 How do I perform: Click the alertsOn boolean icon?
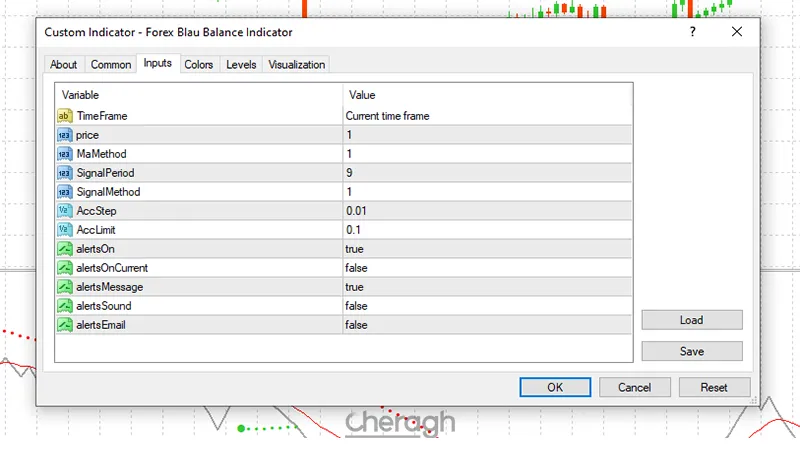[x=66, y=249]
